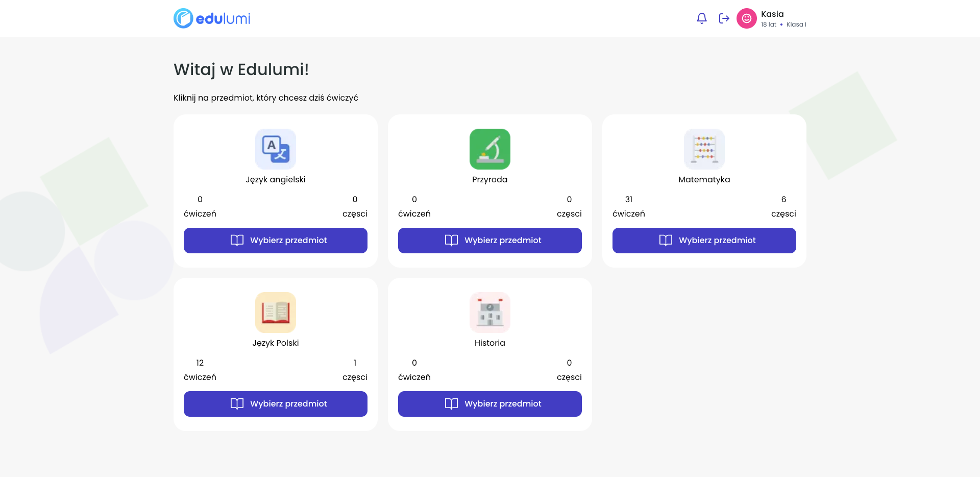The image size is (980, 477).
Task: Choose Matematyka with Wybierz przedmiot button
Action: pos(704,241)
